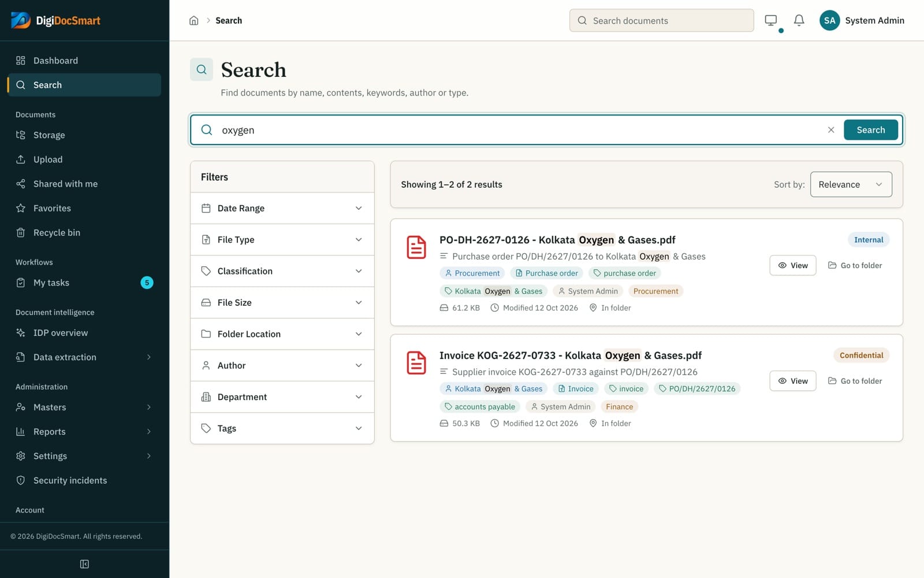Open the Recycle bin

coord(84,232)
